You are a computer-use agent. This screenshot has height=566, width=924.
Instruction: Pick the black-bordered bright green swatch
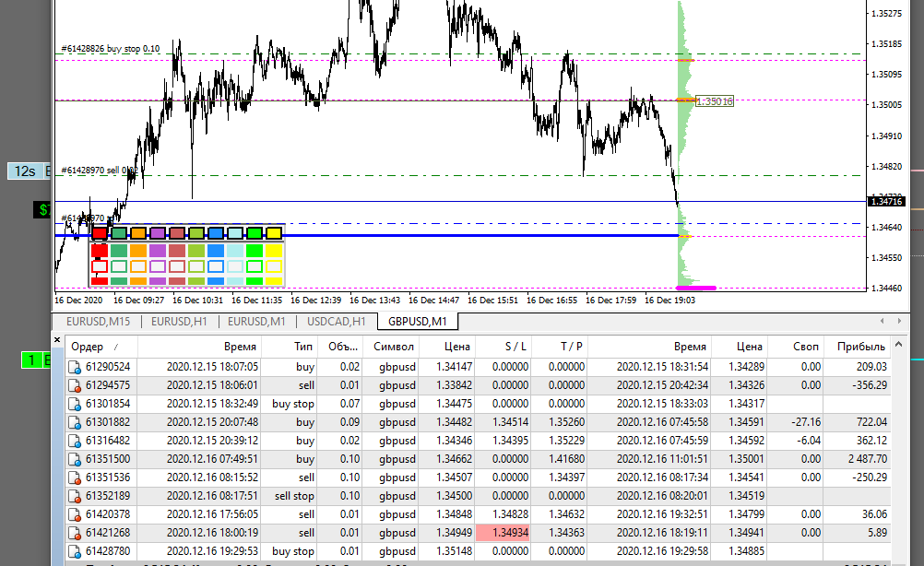tap(255, 233)
